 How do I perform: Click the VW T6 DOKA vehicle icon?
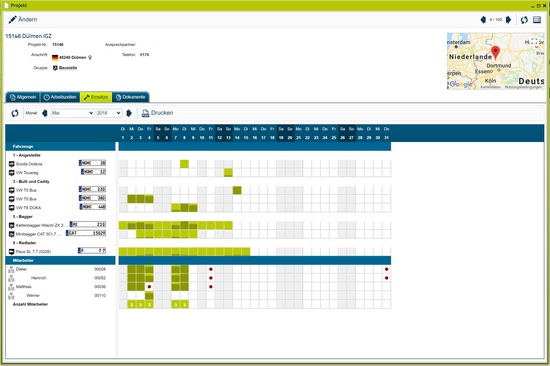[12, 208]
